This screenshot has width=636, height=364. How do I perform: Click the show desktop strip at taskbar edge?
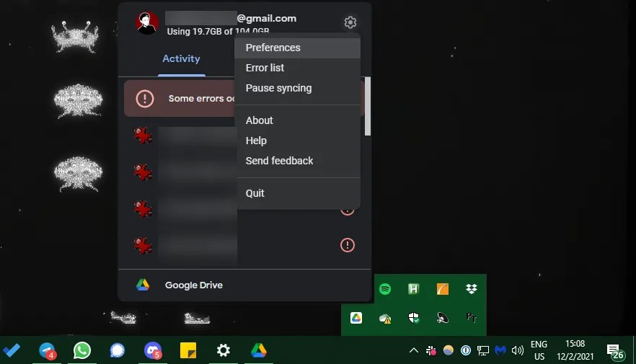pos(634,350)
